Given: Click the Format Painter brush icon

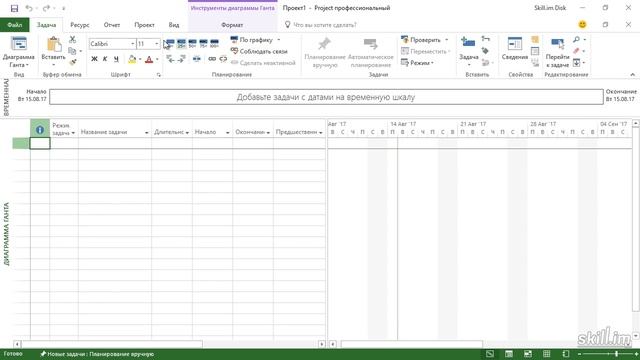Looking at the screenshot, I should point(73,62).
